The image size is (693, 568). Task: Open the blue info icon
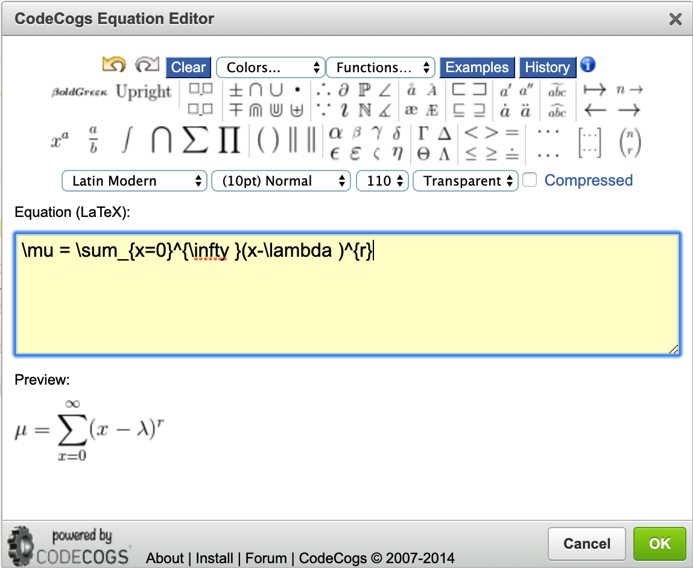pos(587,65)
